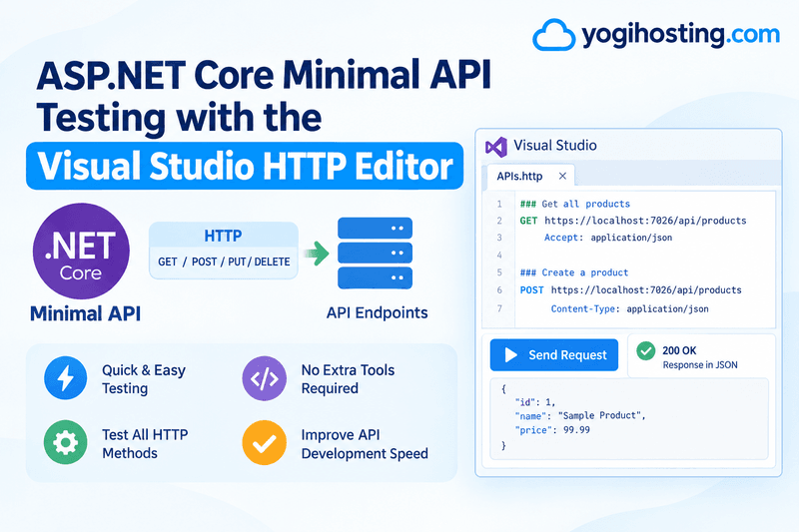The image size is (799, 532).
Task: Click the 'Testing with the' heading line
Action: coord(179,119)
